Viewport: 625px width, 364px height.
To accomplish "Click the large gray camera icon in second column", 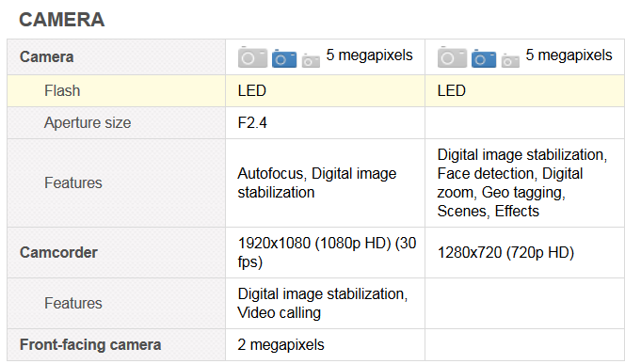I will 452,57.
